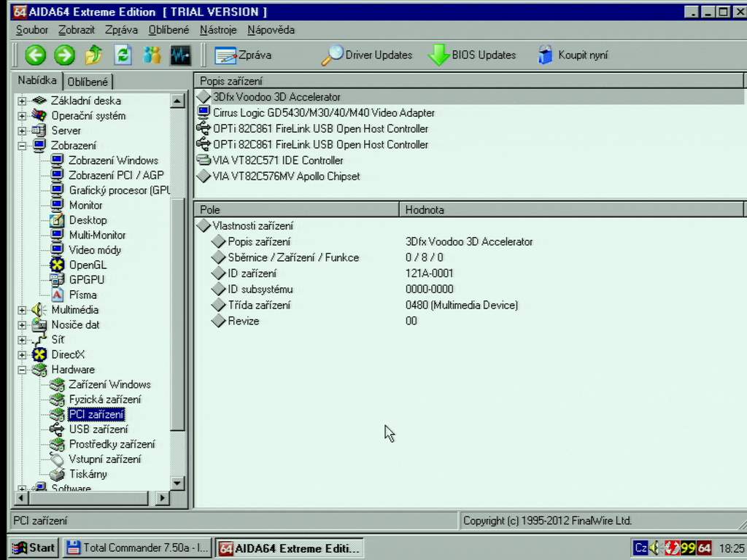The image size is (747, 560).
Task: Open BIOS Updates from toolbar
Action: (x=472, y=55)
